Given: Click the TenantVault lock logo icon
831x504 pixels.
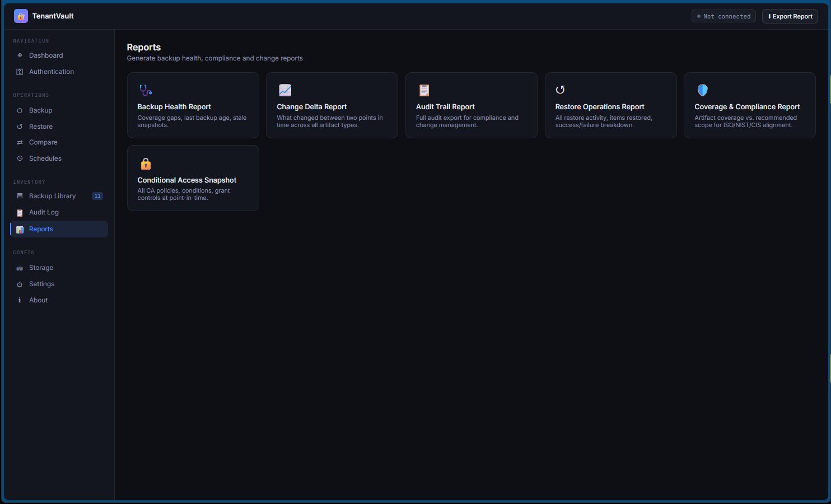Looking at the screenshot, I should click(21, 16).
